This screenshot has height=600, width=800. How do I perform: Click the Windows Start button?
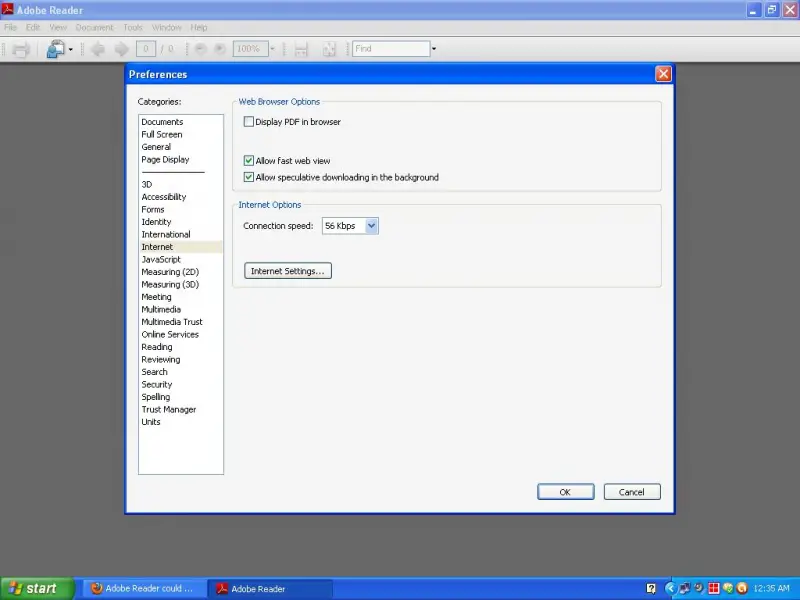click(37, 588)
